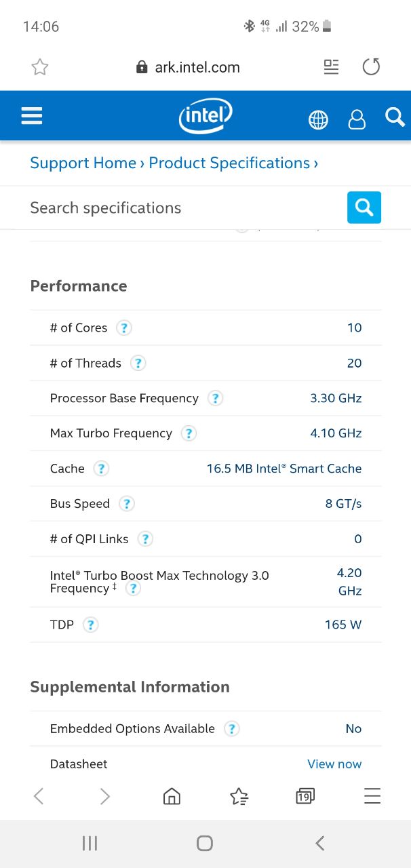Switch to reader mode icon
The width and height of the screenshot is (411, 868).
point(331,67)
